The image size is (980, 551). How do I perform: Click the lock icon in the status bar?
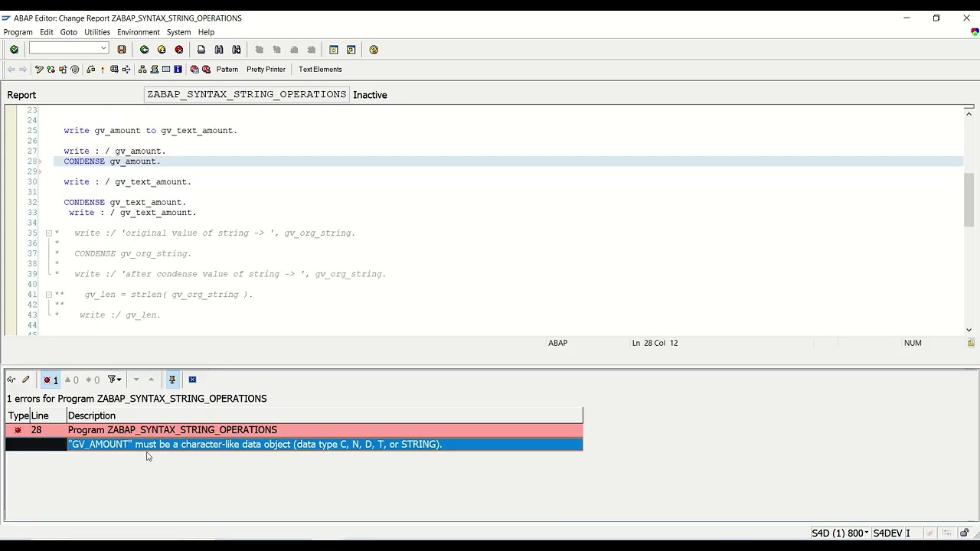pyautogui.click(x=964, y=533)
